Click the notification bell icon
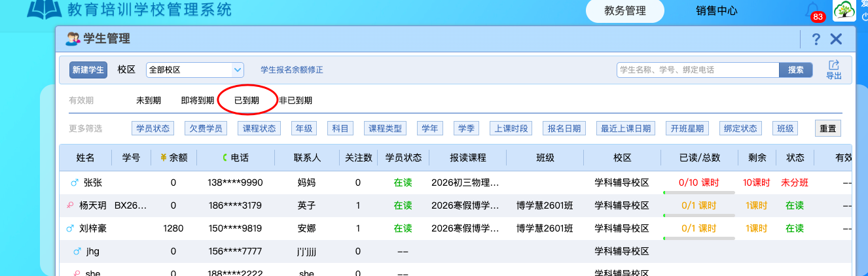The width and height of the screenshot is (868, 276). click(x=814, y=9)
